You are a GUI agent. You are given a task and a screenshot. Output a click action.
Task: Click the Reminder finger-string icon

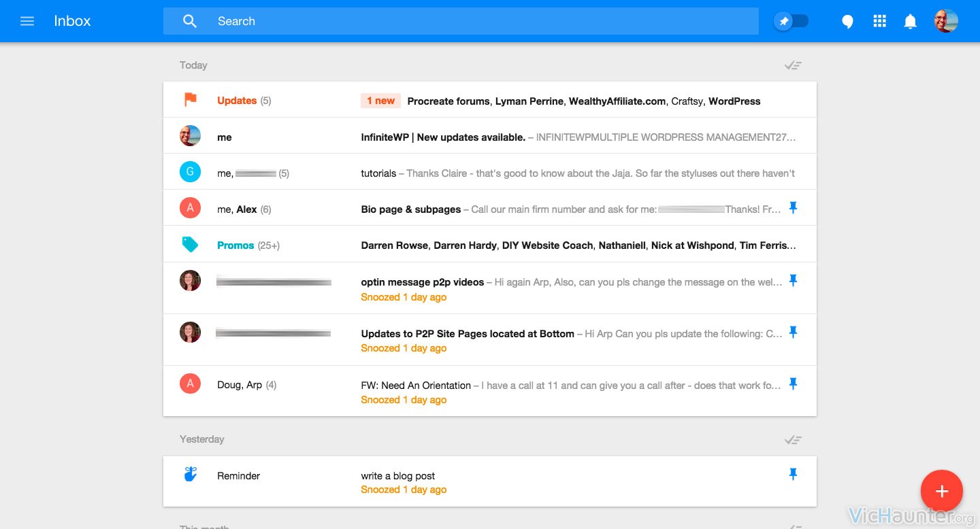pos(191,475)
